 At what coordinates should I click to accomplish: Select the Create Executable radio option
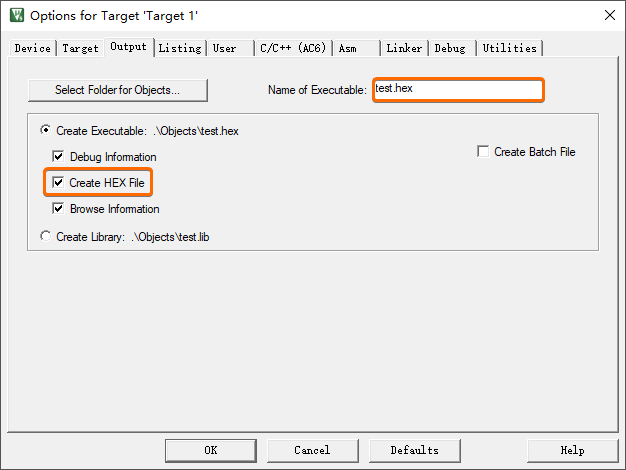[46, 130]
